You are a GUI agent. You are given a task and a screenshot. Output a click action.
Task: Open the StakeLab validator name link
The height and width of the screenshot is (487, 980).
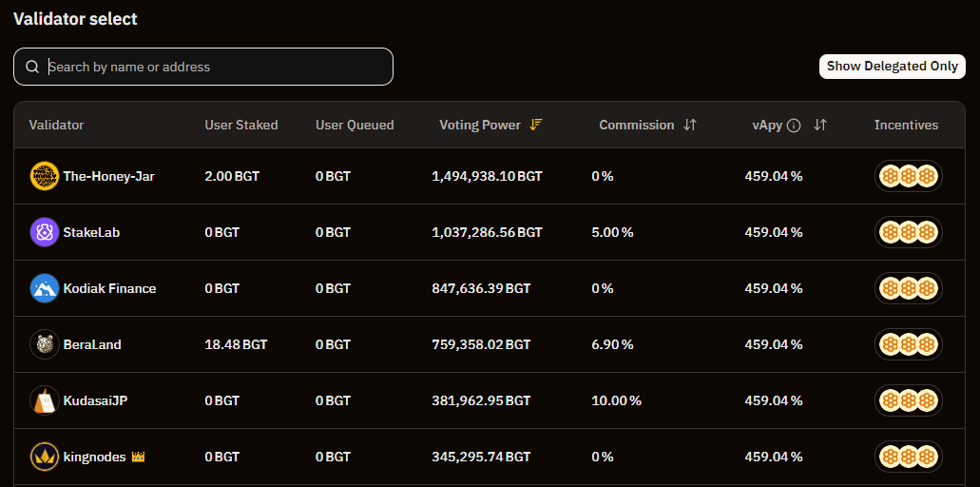(91, 232)
